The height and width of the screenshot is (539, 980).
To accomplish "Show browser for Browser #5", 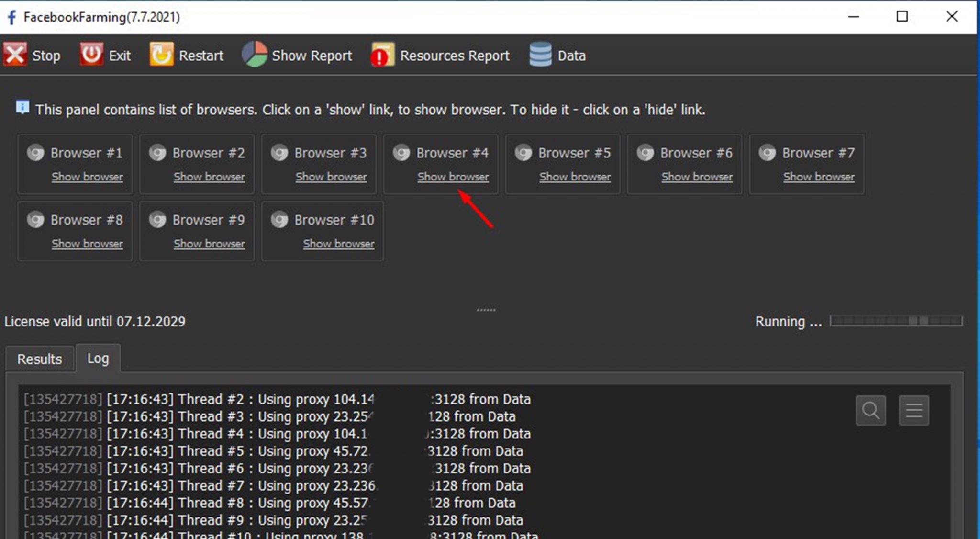I will click(575, 177).
